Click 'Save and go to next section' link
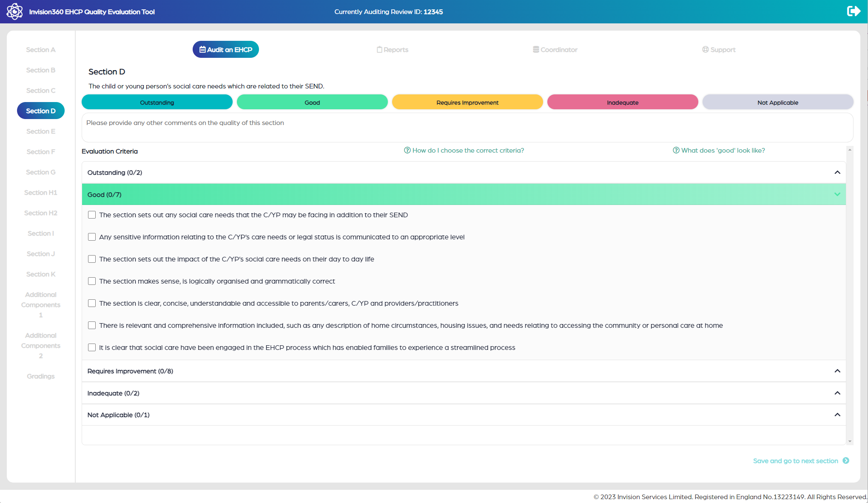868x503 pixels. pyautogui.click(x=795, y=461)
